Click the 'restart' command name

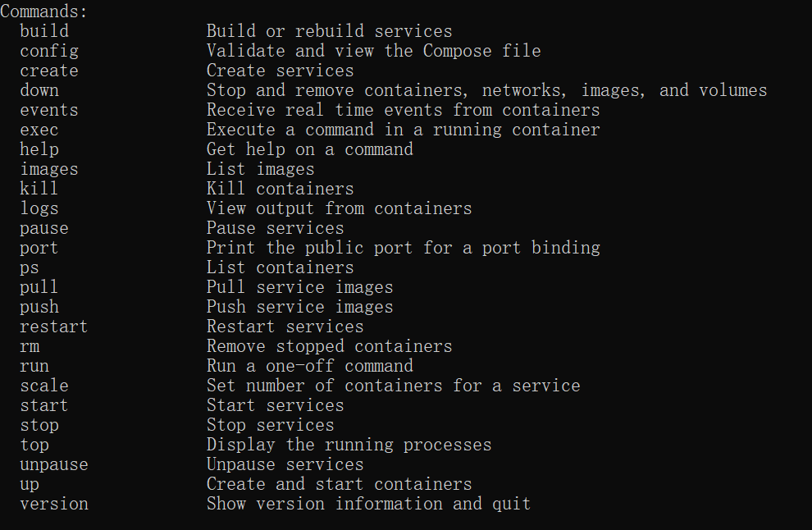pyautogui.click(x=54, y=327)
